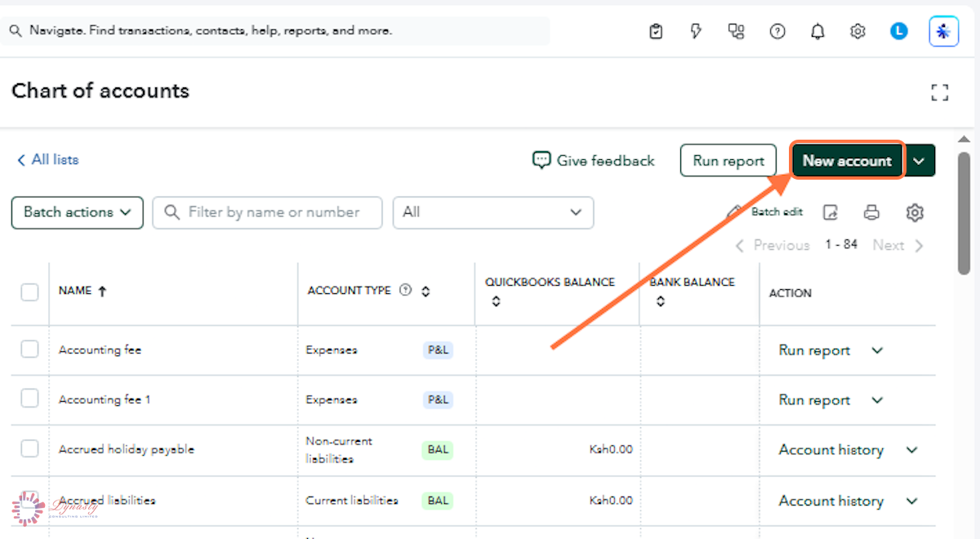Viewport: 980px width, 539px height.
Task: Open the notifications bell
Action: click(817, 32)
